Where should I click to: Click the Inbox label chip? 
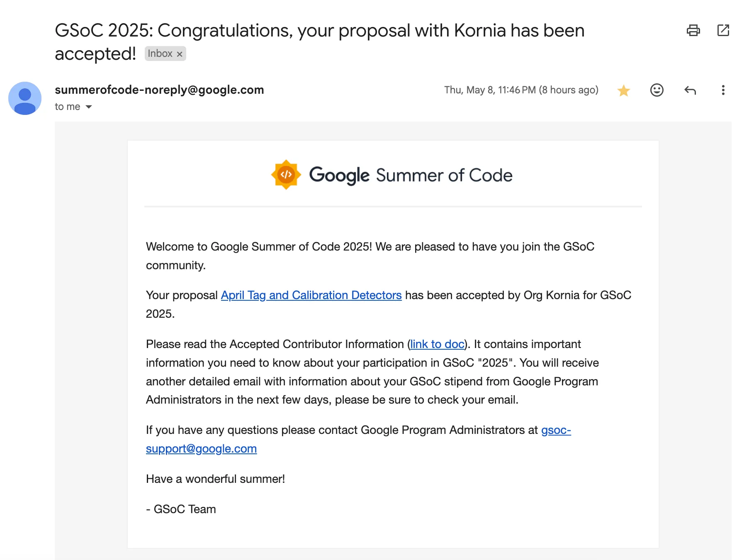(160, 54)
